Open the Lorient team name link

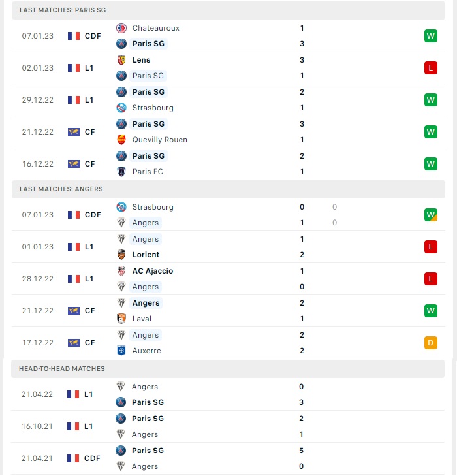click(x=146, y=255)
